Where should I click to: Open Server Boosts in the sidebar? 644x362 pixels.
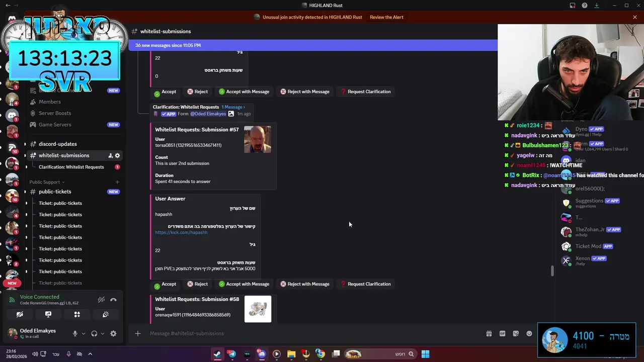[55, 113]
